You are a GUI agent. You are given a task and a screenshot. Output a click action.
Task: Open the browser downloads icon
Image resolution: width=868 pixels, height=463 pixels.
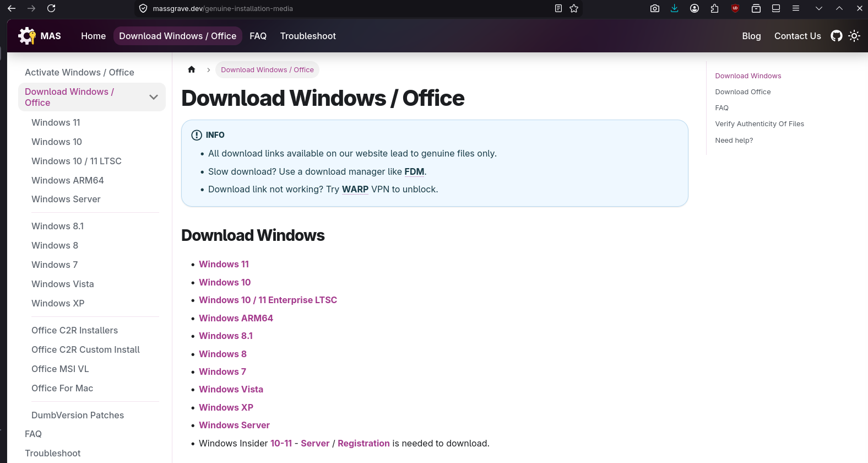[674, 8]
